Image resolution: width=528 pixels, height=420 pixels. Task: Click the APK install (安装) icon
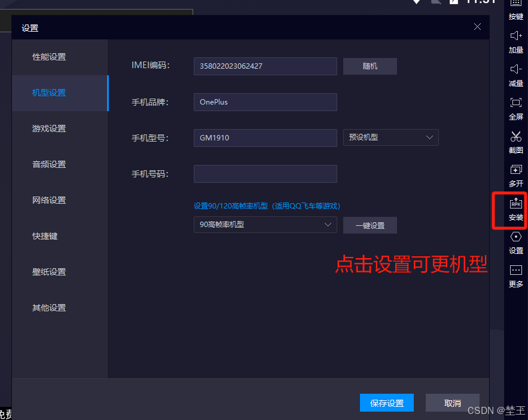click(x=515, y=209)
